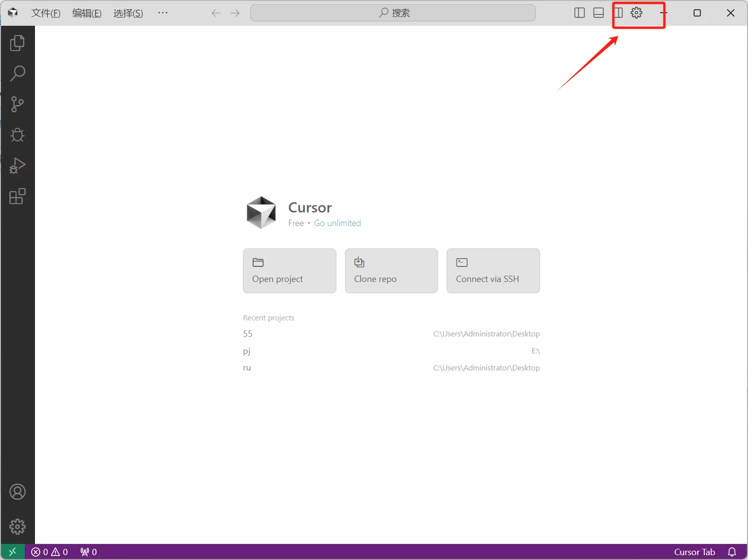The image size is (748, 560).
Task: Open Cursor settings gear in title bar
Action: (636, 13)
